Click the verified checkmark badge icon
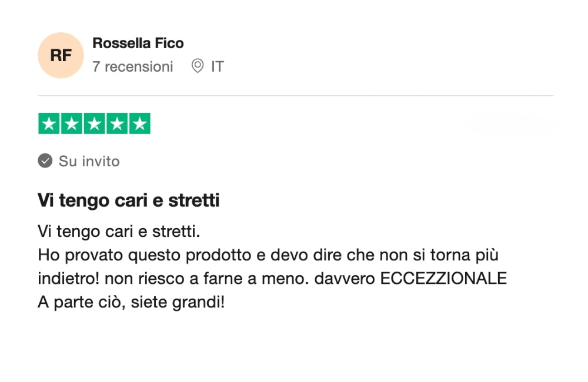Screen dimensions: 588x382 pyautogui.click(x=45, y=161)
